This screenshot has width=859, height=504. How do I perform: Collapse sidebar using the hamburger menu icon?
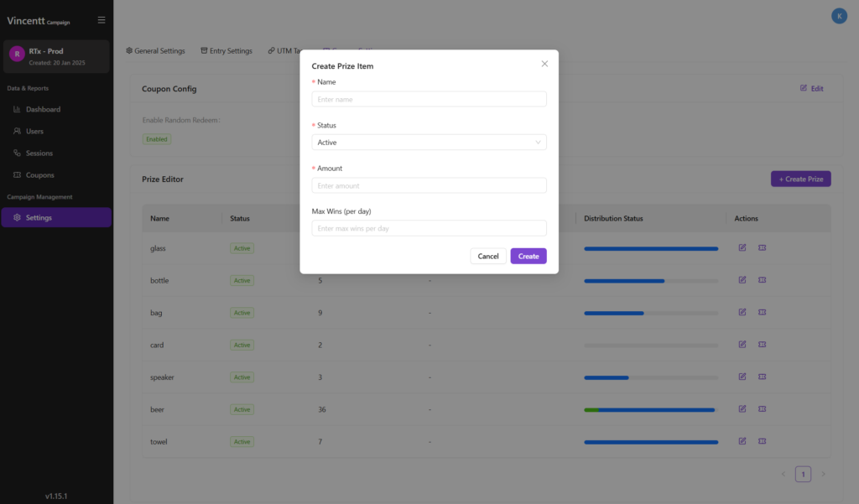(x=102, y=20)
